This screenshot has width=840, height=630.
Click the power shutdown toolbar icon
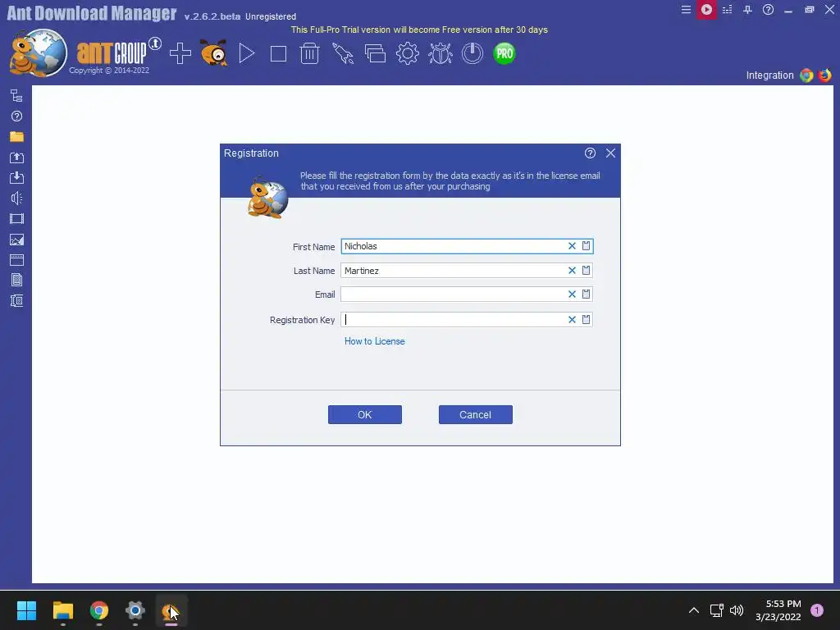tap(472, 53)
